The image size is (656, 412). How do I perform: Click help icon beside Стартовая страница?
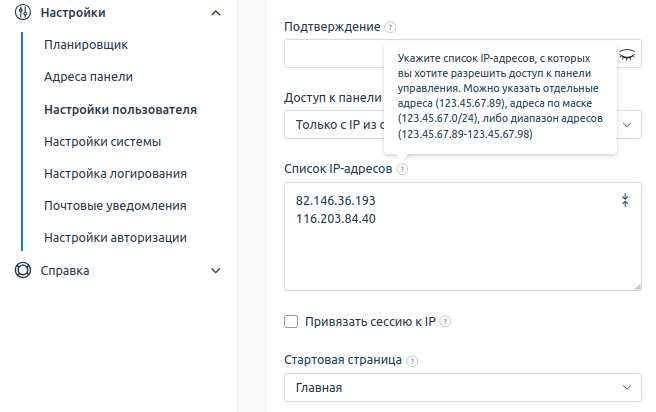coord(412,360)
